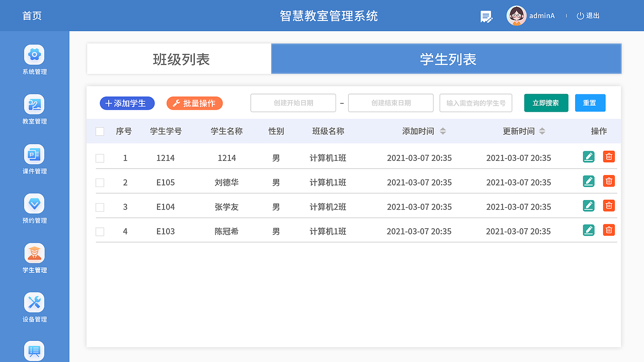Click the adminA username text
Image resolution: width=644 pixels, height=362 pixels.
pos(542,16)
